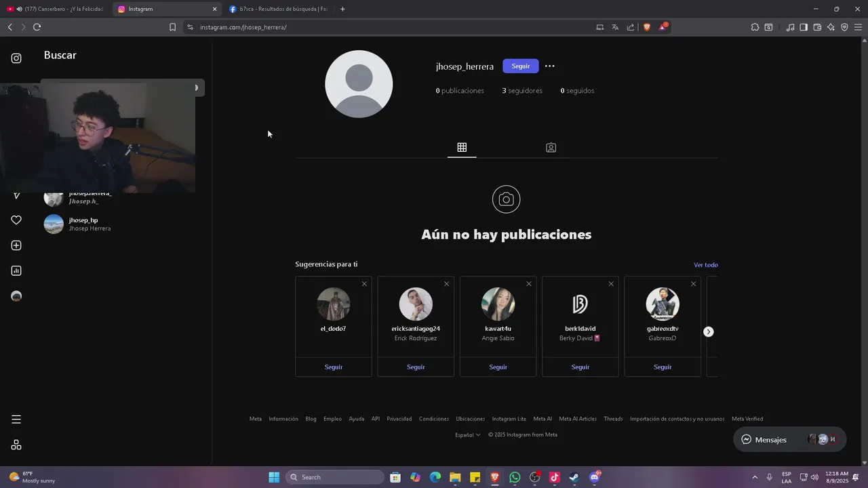Bookmark this page icon

(x=172, y=27)
